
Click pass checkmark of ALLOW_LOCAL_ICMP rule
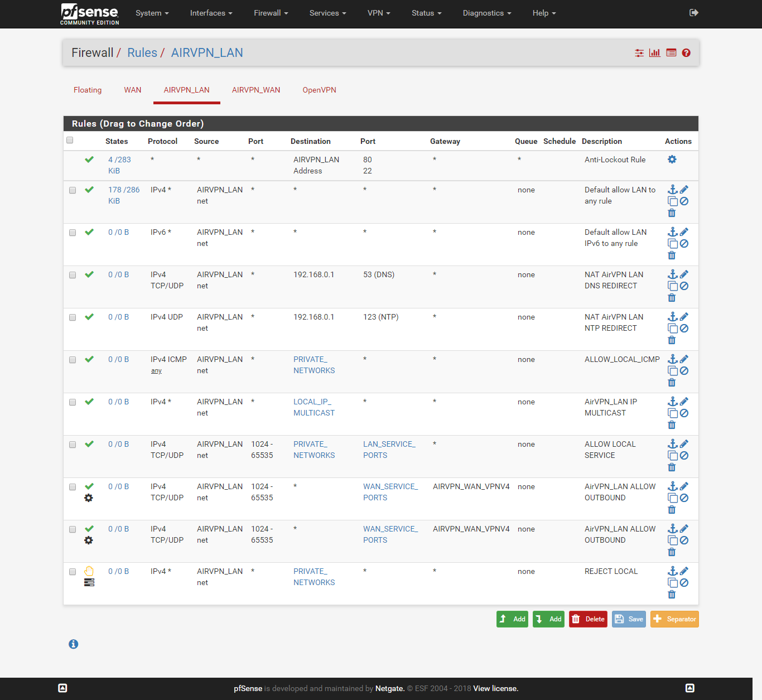(89, 359)
